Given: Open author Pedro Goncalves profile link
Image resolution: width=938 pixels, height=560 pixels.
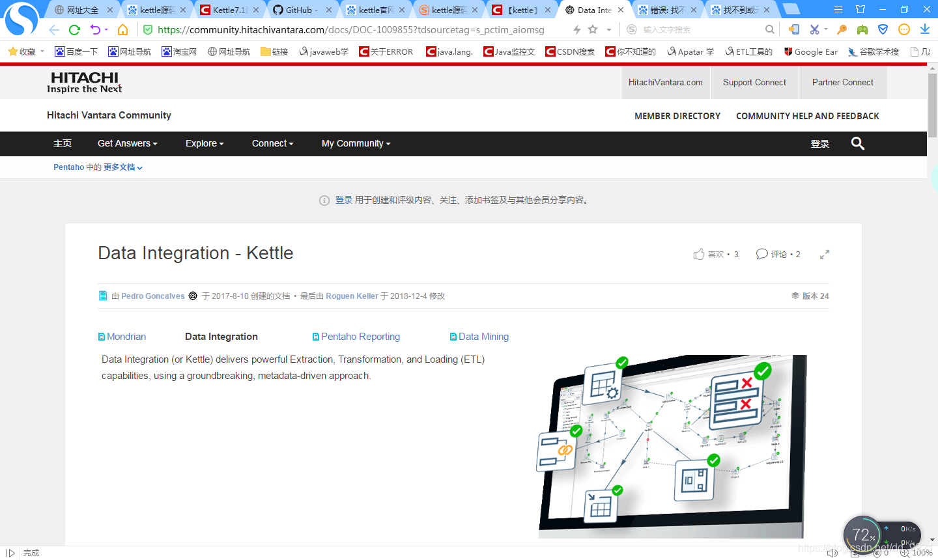Looking at the screenshot, I should [x=152, y=296].
